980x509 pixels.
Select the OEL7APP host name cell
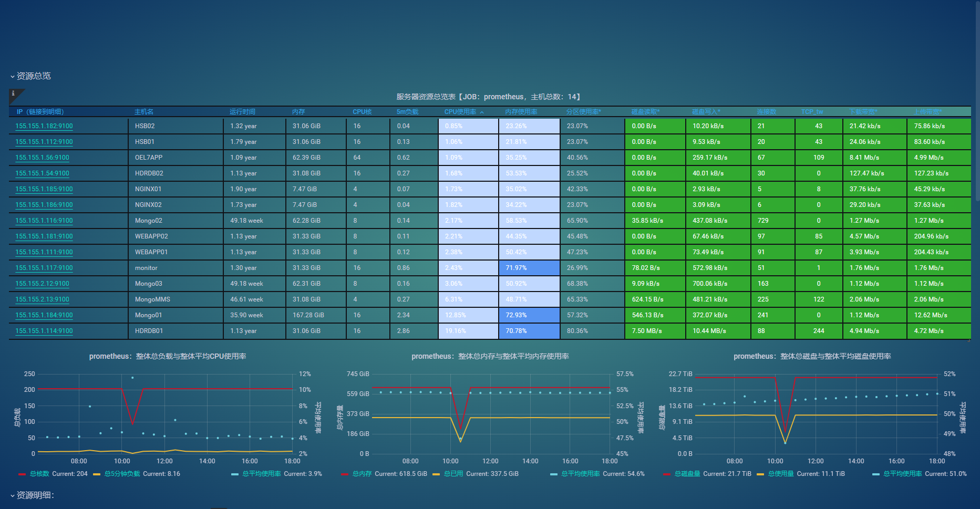coord(176,158)
